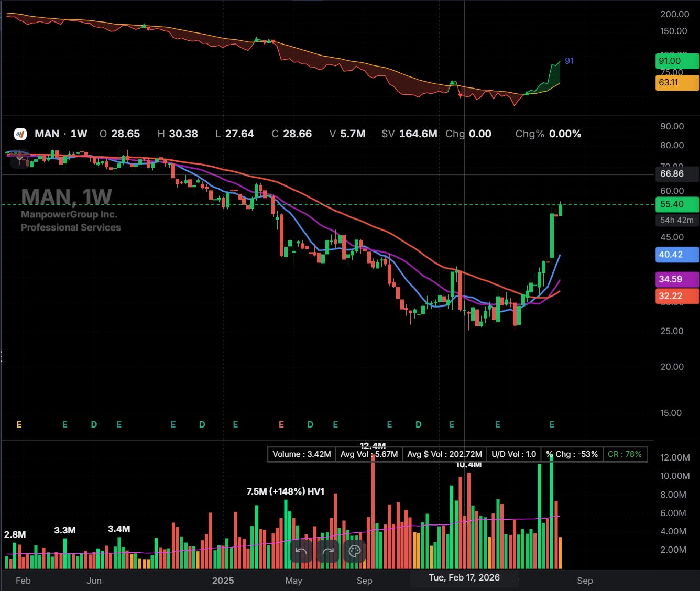This screenshot has width=700, height=591.
Task: Click the D dividend marker above Jun
Action: (x=94, y=424)
